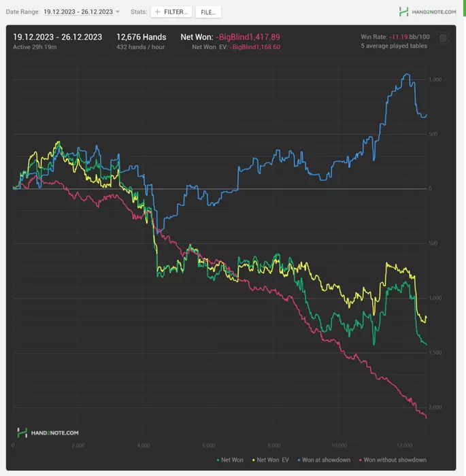
Task: Toggle the Net Won legend series
Action: pos(230,460)
